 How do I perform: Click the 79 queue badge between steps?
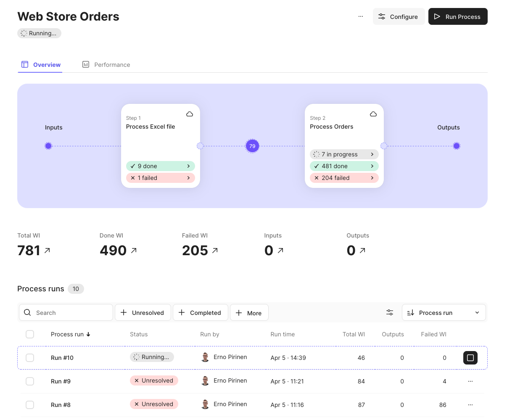[252, 146]
